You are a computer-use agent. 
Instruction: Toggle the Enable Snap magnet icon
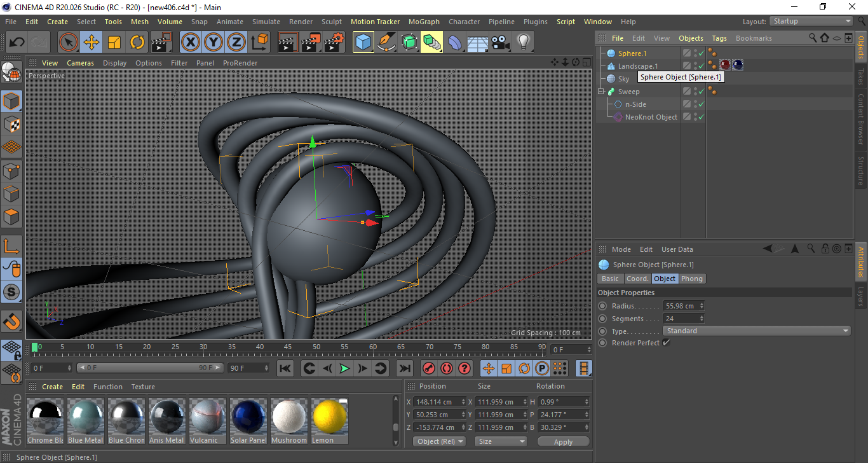pos(11,321)
